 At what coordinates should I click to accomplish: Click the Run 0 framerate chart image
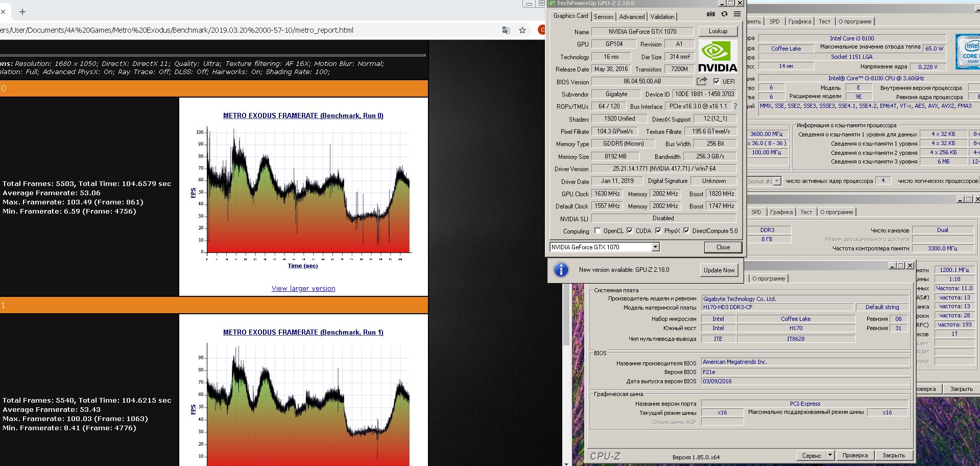(303, 197)
